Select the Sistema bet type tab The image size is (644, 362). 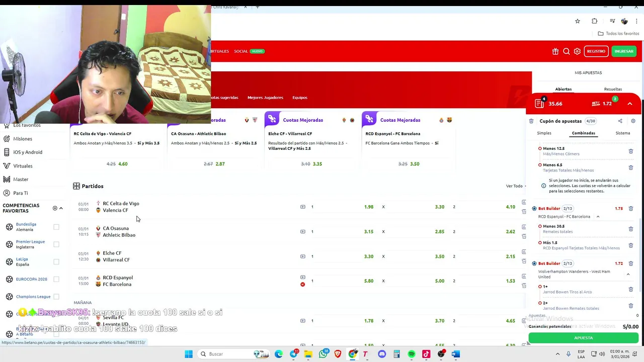(x=623, y=133)
